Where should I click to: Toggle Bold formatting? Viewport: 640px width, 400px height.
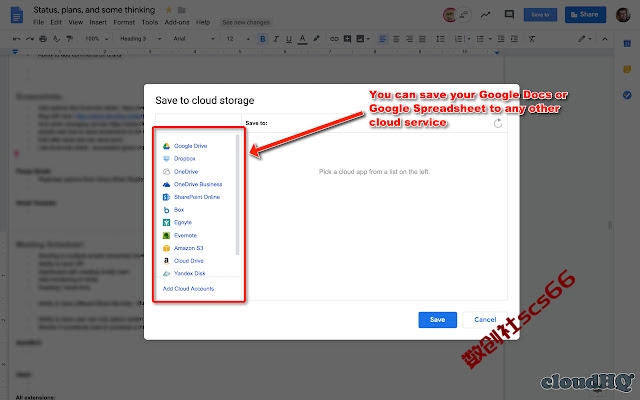262,39
